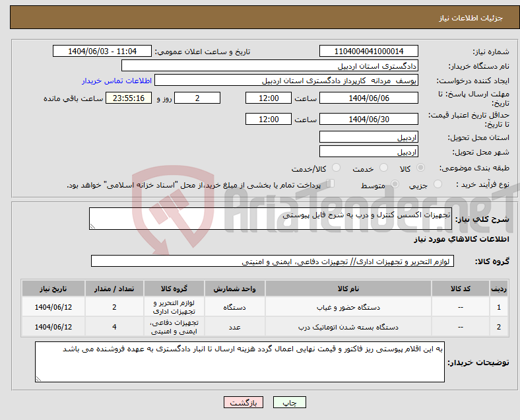Viewport: 520px width, 420px height.
Task: Select the کالا/خدمت radio button
Action: click(x=336, y=168)
